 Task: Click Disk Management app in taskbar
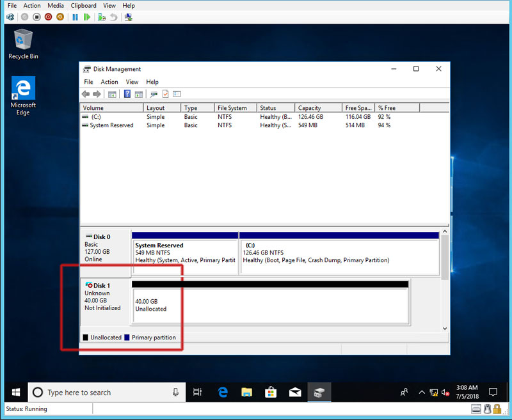pyautogui.click(x=319, y=392)
